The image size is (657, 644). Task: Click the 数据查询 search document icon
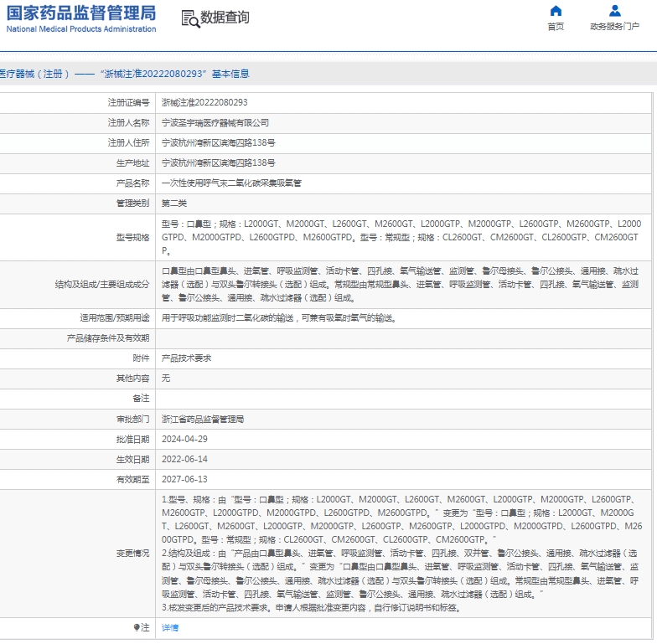click(x=191, y=18)
